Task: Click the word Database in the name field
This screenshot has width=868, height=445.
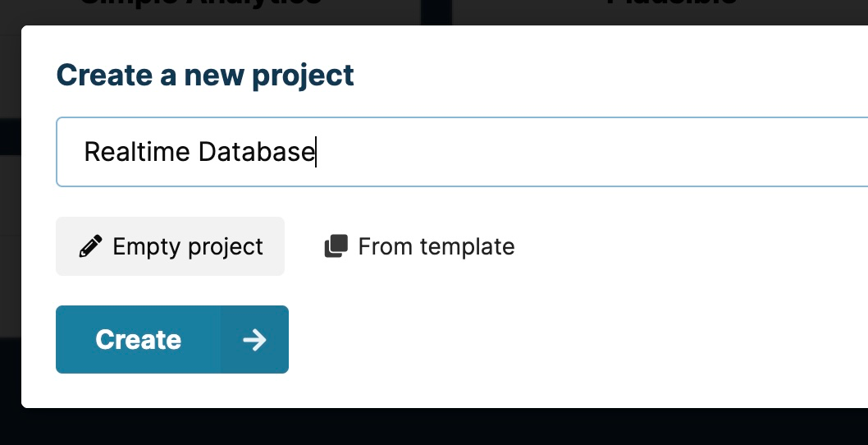Action: 256,152
